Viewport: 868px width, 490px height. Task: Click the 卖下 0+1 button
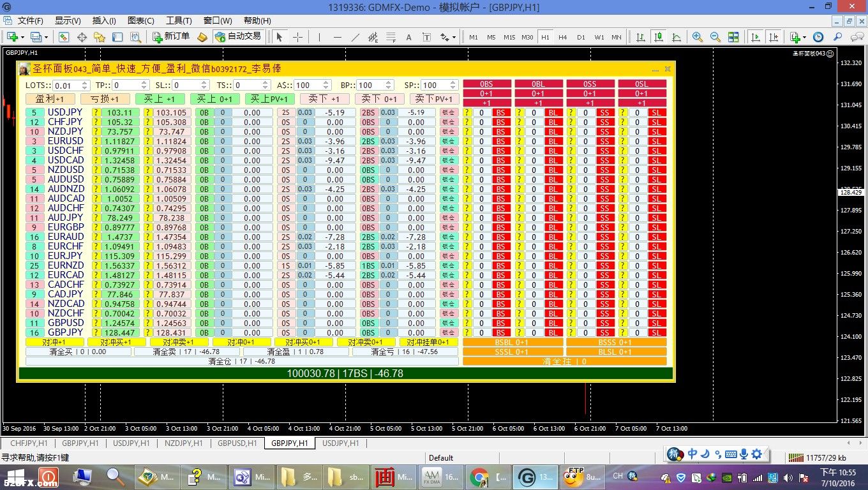pos(380,99)
